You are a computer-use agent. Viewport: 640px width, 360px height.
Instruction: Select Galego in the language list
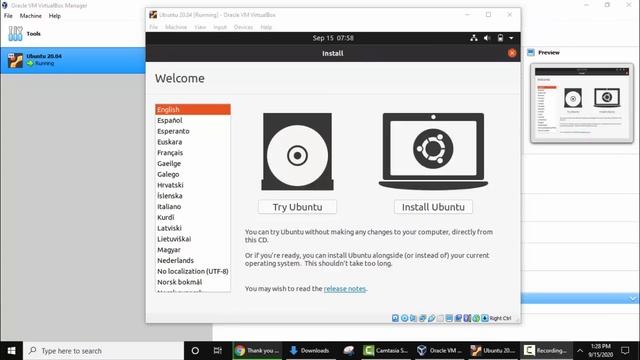point(193,174)
